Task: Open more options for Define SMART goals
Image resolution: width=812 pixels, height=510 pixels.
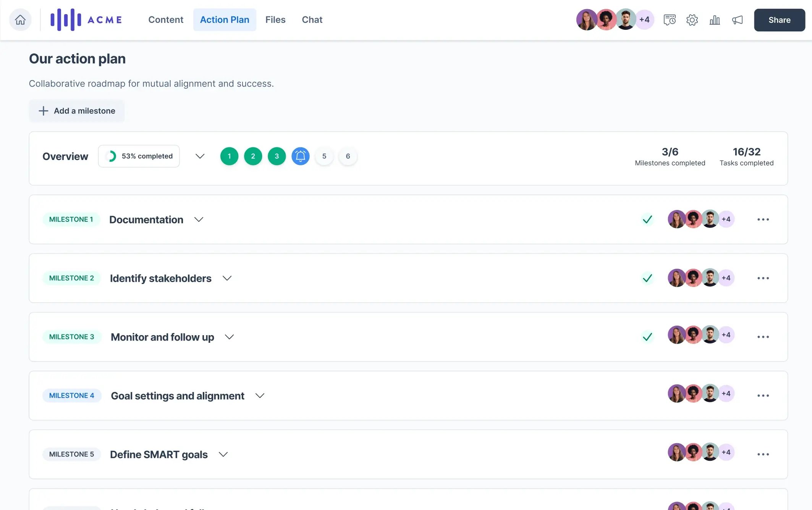Action: pyautogui.click(x=763, y=454)
